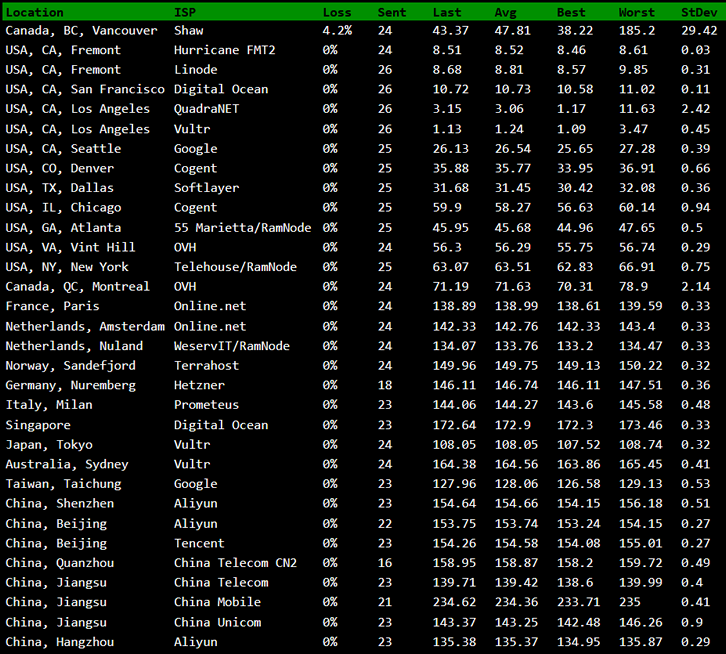726x654 pixels.
Task: Click the 172.64 last value for Singapore
Action: pyautogui.click(x=454, y=425)
